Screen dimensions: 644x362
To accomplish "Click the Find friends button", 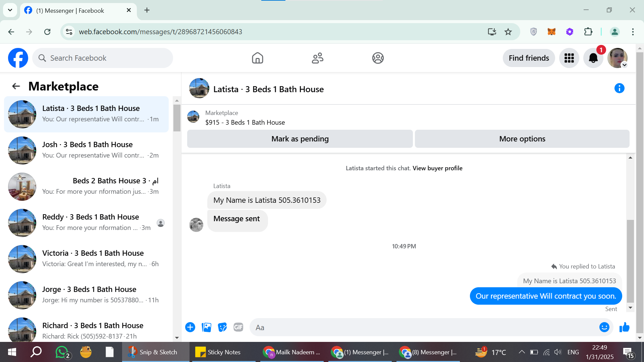I will [529, 58].
